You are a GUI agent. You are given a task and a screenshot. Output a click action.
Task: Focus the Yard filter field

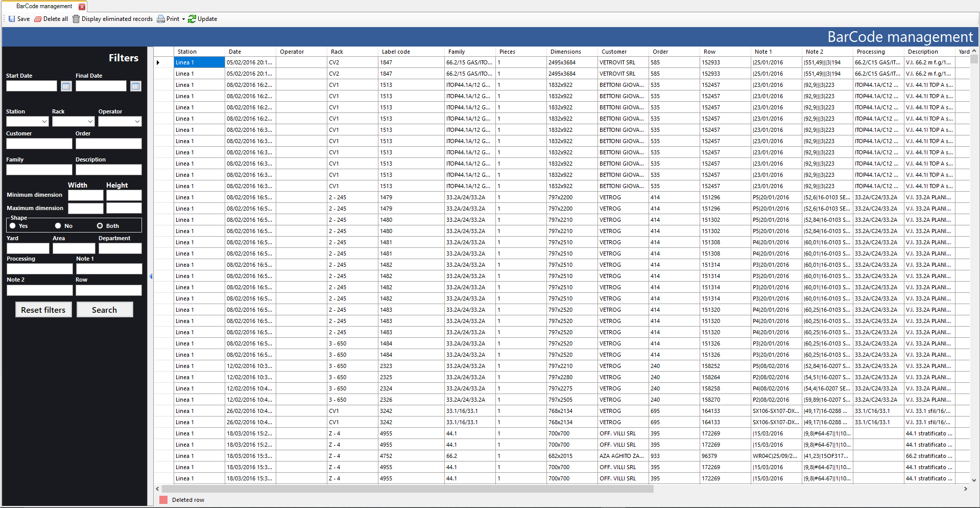tap(28, 248)
